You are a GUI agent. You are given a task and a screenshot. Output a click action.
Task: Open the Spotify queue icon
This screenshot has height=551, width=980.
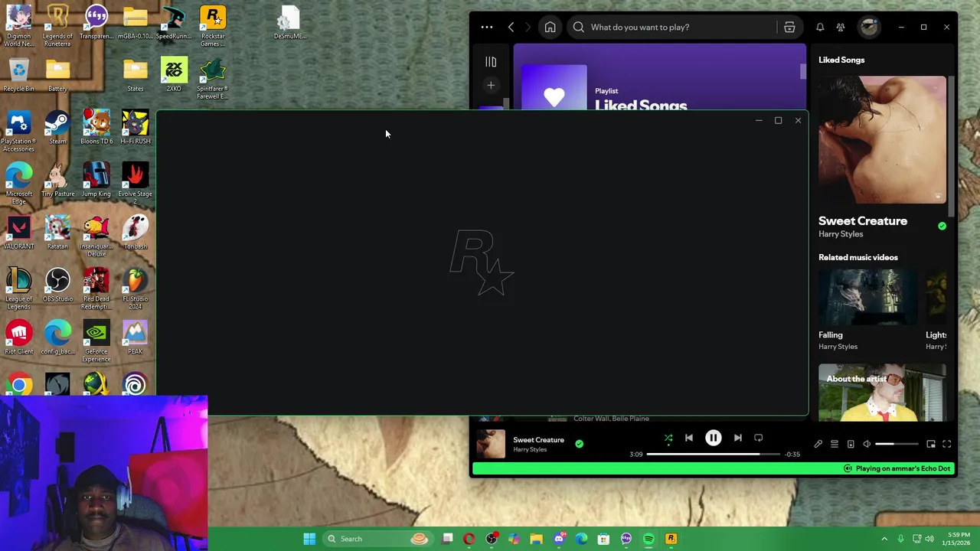[x=835, y=444]
